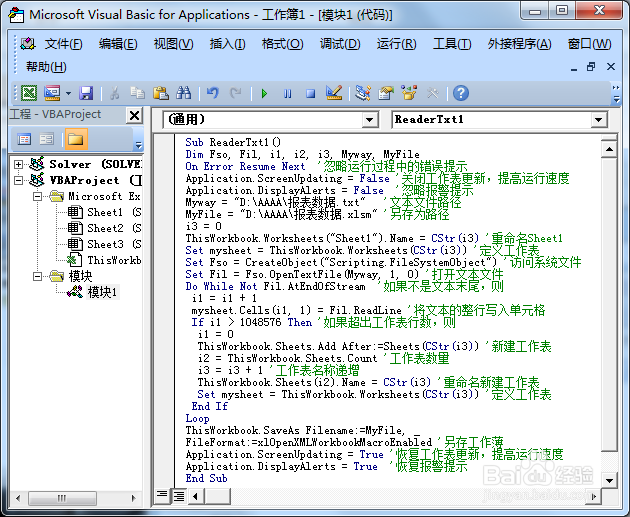Click the code window scroll down arrow
The height and width of the screenshot is (517, 630).
tap(609, 480)
